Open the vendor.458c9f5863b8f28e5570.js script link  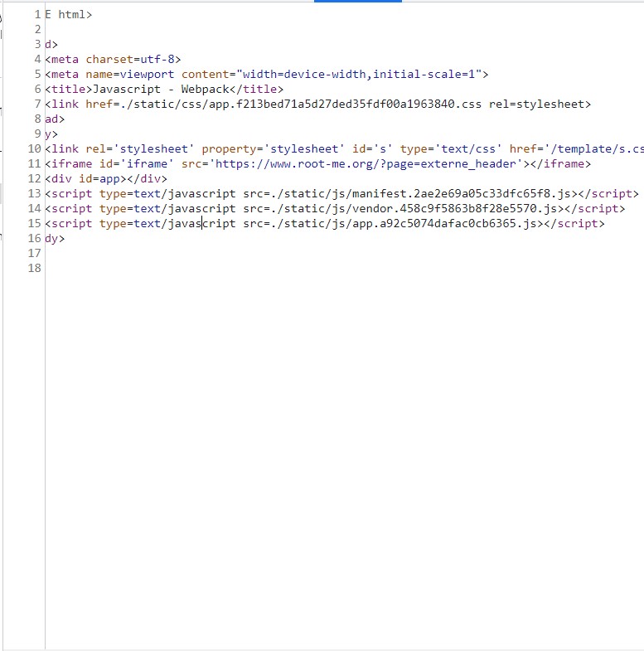pos(414,209)
